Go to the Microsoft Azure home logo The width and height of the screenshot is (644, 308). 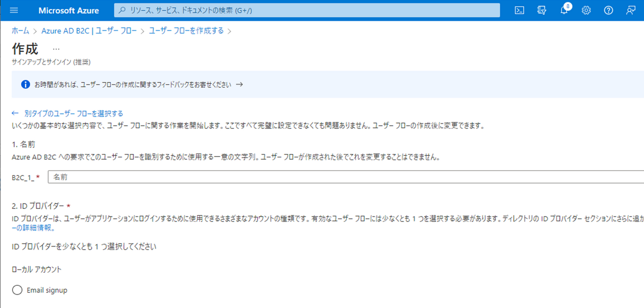[x=68, y=11]
